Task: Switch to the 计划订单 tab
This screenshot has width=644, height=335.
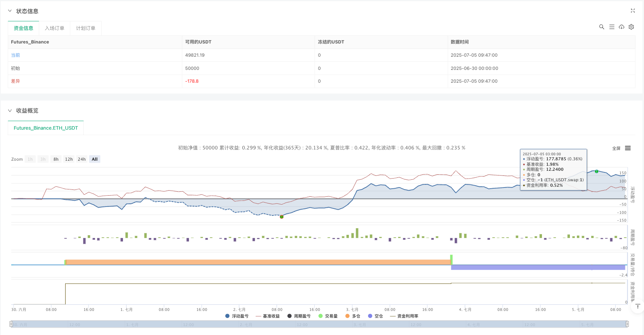Action: point(85,28)
